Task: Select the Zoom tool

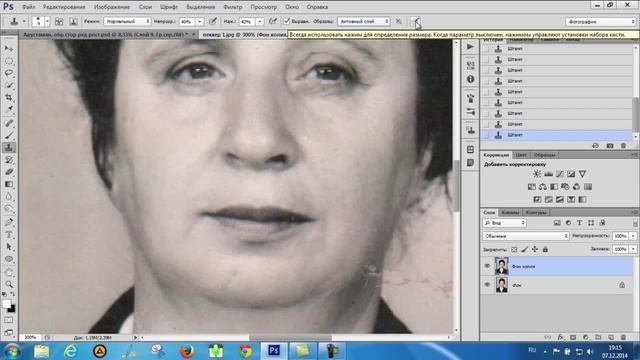Action: (x=9, y=284)
